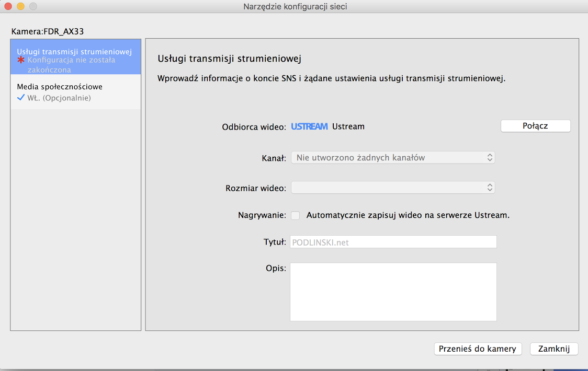Click the 'Kamera:FDR_AX33' label
Viewport: 588px width, 371px height.
[48, 31]
